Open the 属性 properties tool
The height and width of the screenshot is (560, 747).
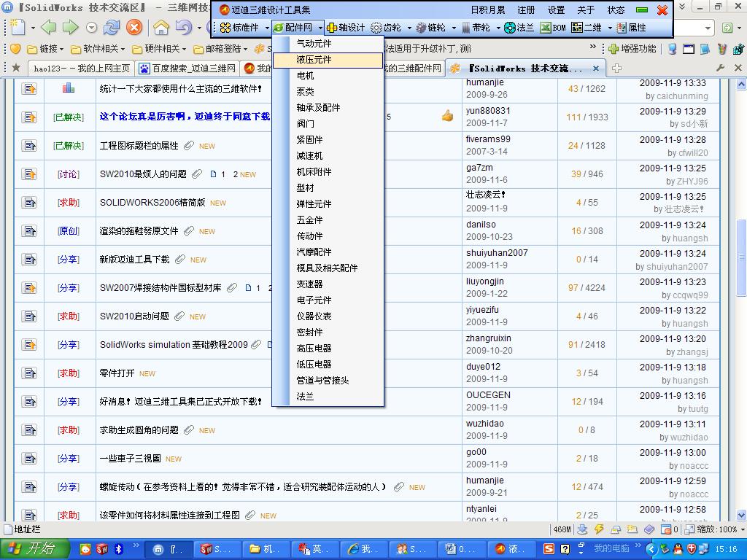(631, 28)
